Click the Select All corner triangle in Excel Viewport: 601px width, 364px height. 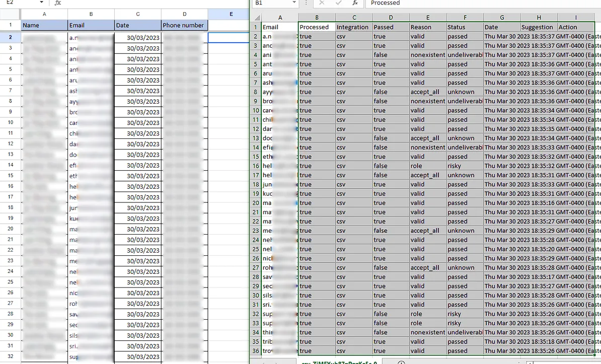coord(257,18)
